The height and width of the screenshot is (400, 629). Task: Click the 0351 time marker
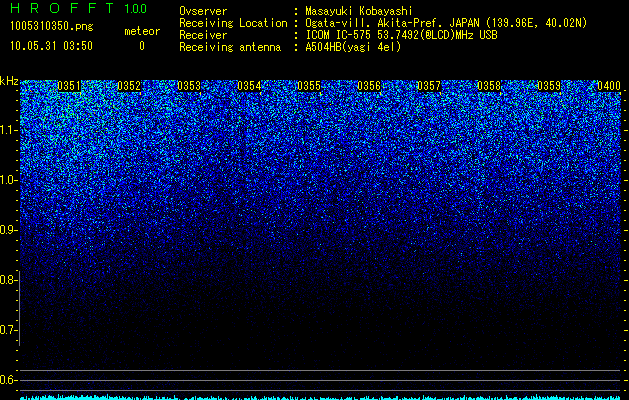69,86
